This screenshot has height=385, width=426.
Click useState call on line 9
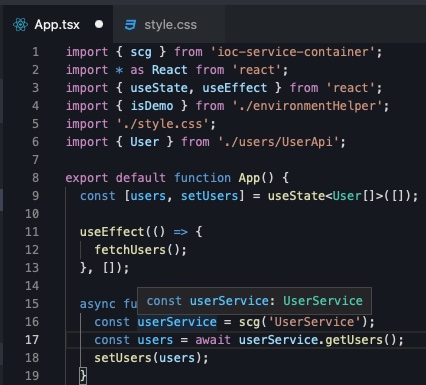point(296,196)
